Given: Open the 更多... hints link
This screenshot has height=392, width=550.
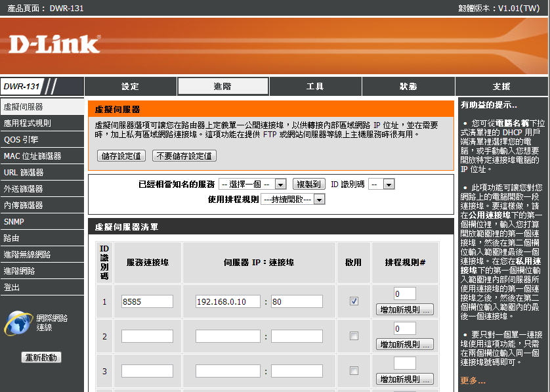Looking at the screenshot, I should point(473,380).
